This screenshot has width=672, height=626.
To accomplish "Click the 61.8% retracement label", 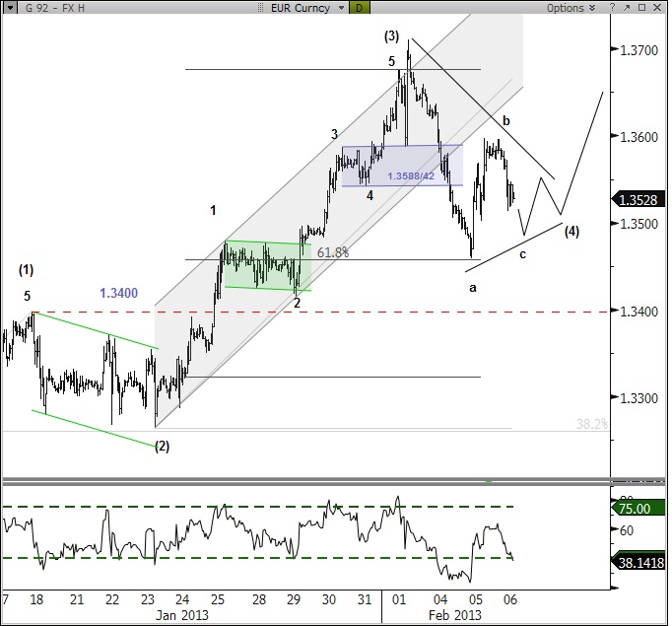I will 334,252.
